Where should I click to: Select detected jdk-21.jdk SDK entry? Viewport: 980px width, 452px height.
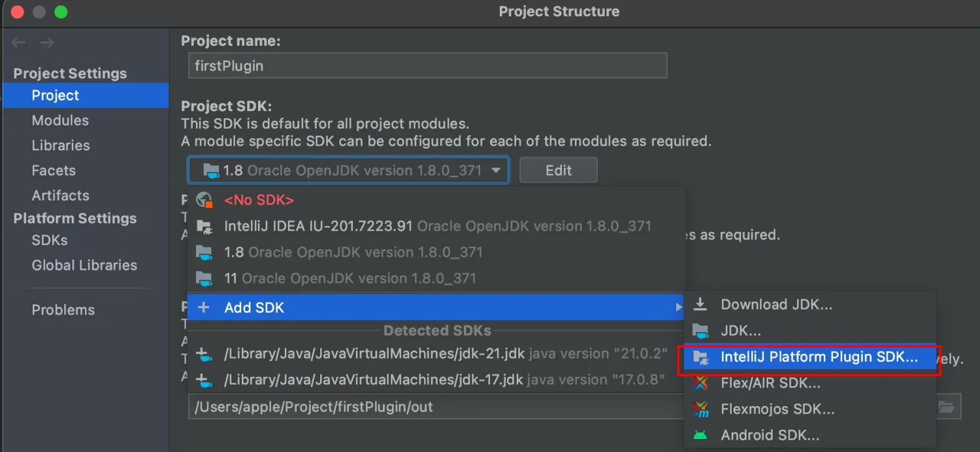click(374, 354)
